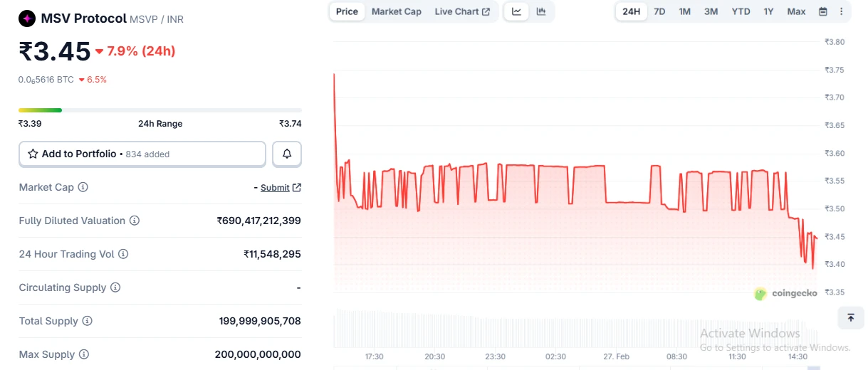Switch to line chart view icon
868x370 pixels.
(517, 11)
